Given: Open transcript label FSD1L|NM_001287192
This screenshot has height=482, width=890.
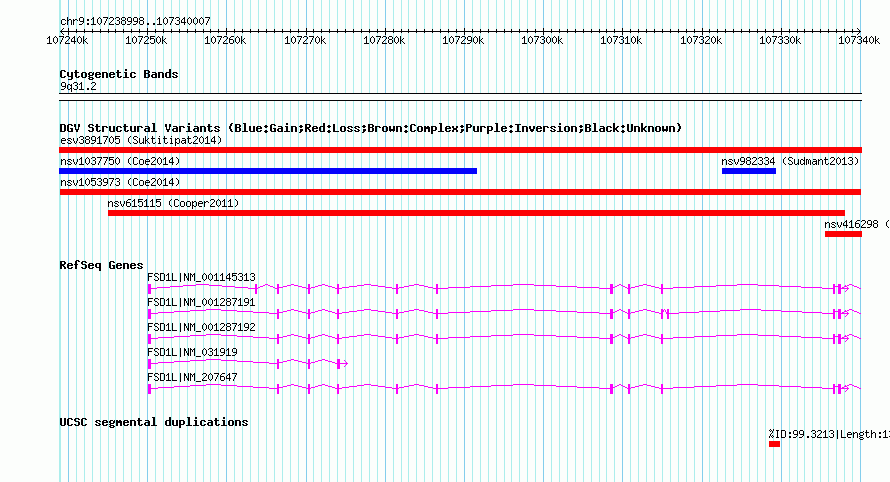Looking at the screenshot, I should (201, 327).
